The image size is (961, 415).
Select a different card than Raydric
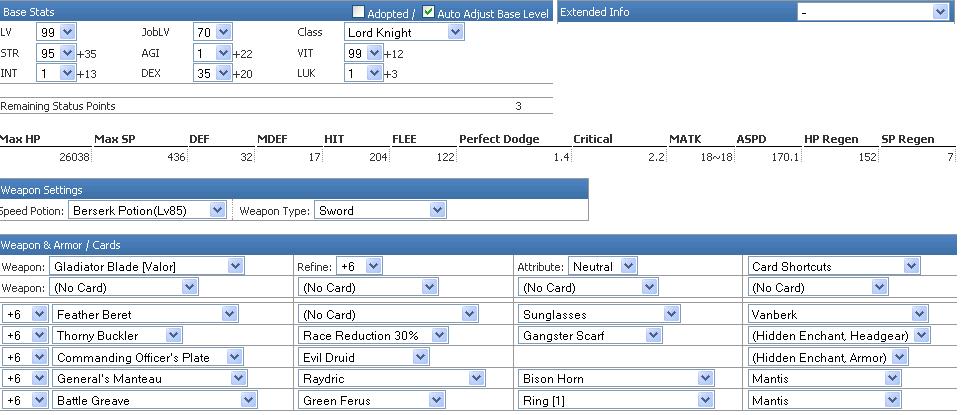pyautogui.click(x=392, y=378)
